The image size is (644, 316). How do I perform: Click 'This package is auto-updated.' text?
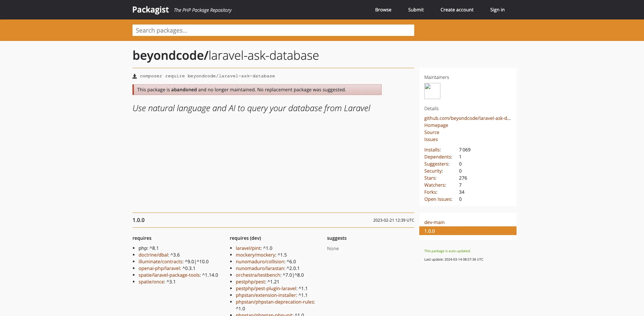coord(447,251)
